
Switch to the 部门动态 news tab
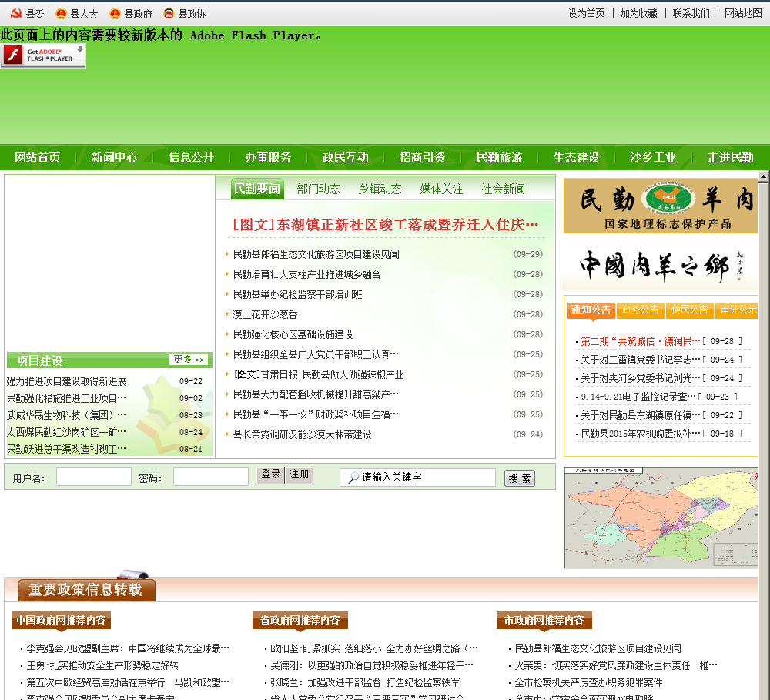tap(318, 189)
